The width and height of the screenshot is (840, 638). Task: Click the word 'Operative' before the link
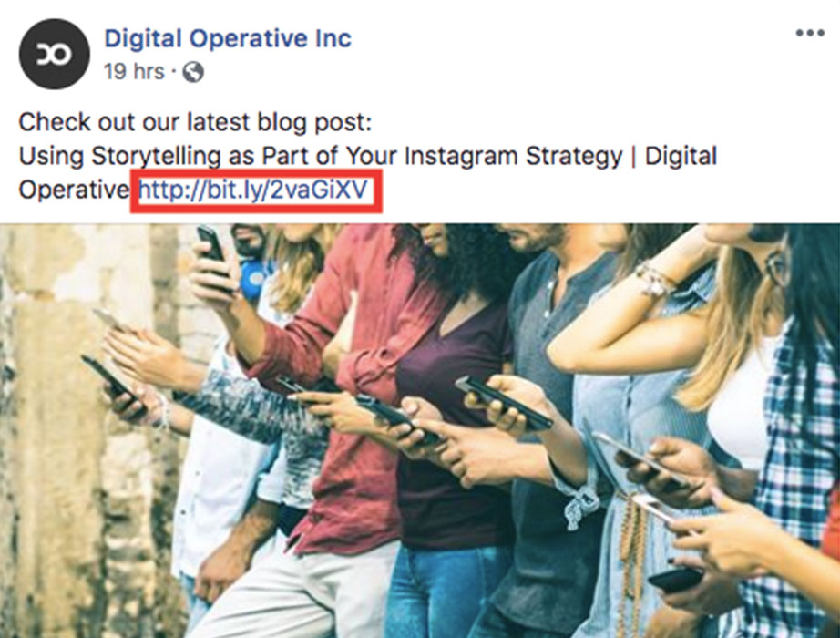coord(74,190)
